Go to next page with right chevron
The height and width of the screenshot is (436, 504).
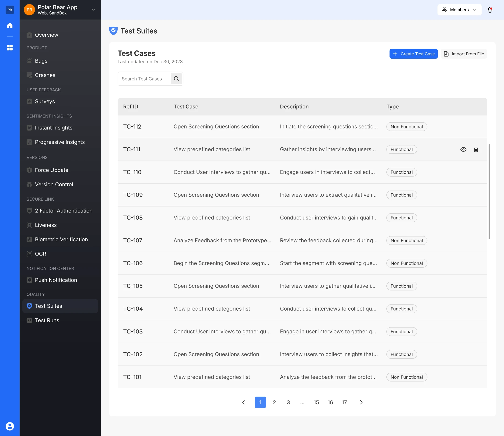pos(361,402)
